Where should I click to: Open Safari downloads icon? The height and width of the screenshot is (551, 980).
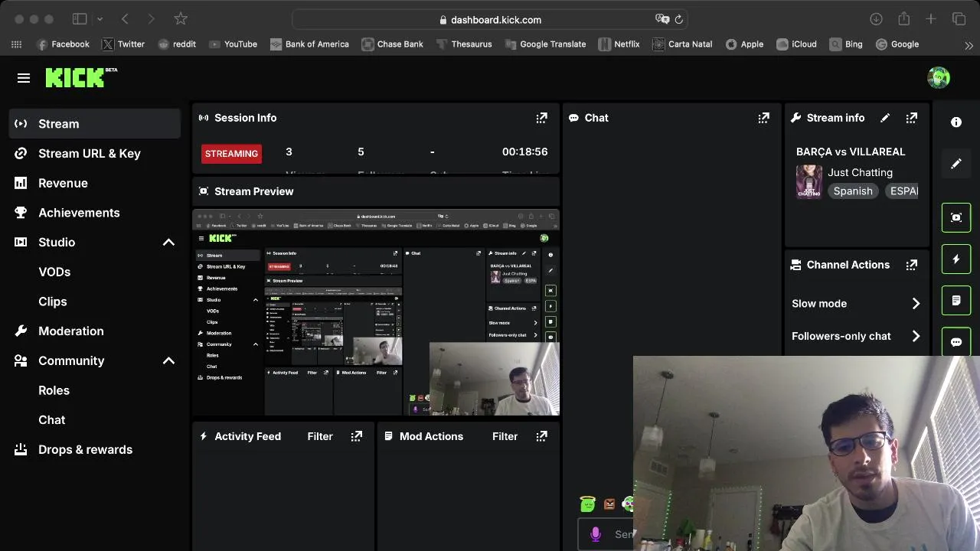pyautogui.click(x=877, y=19)
